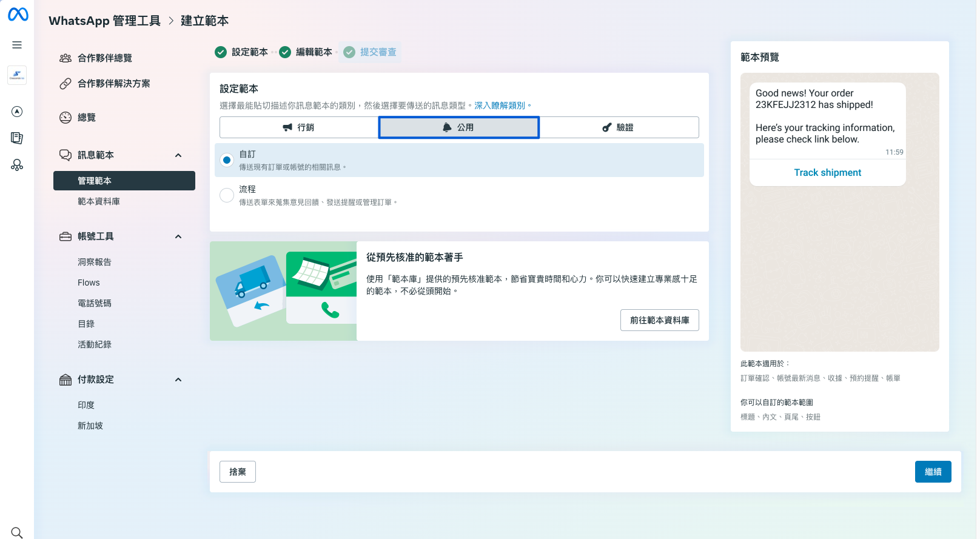Click the 捨棄 button

coord(238,472)
